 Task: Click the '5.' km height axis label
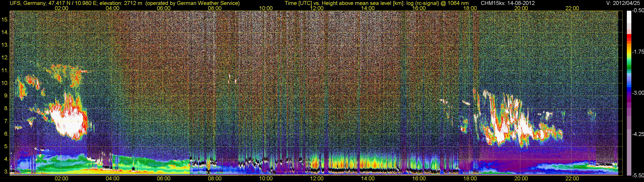coord(6,147)
